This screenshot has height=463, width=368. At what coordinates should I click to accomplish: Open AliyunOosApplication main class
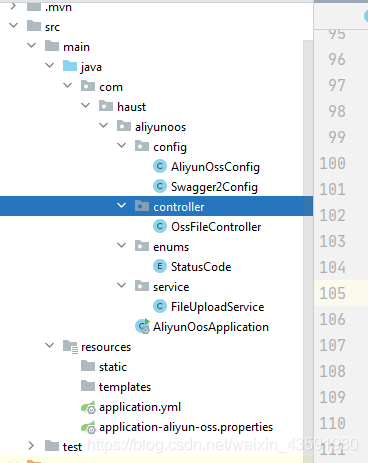click(211, 327)
